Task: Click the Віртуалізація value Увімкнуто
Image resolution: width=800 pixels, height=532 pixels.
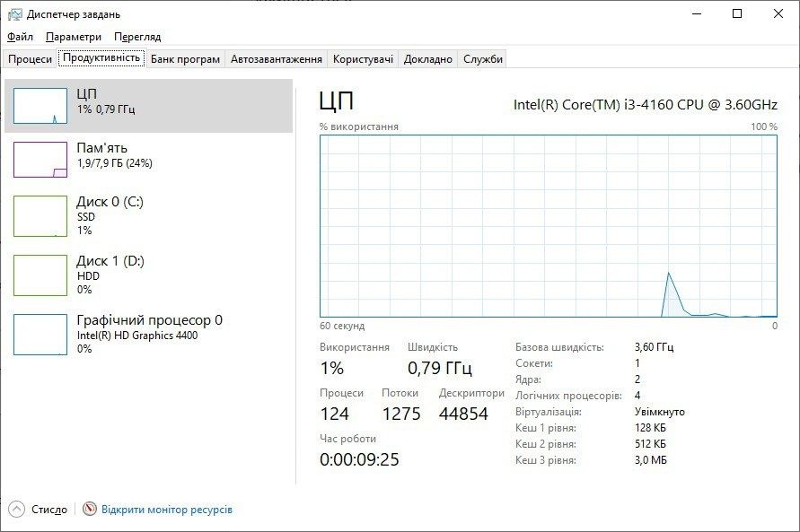Action: 660,412
